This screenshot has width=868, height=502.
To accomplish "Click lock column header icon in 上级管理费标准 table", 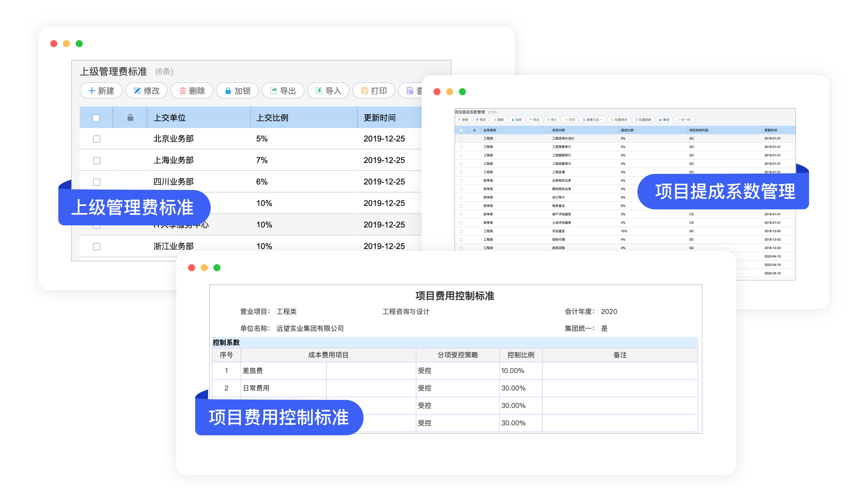I will [x=130, y=118].
